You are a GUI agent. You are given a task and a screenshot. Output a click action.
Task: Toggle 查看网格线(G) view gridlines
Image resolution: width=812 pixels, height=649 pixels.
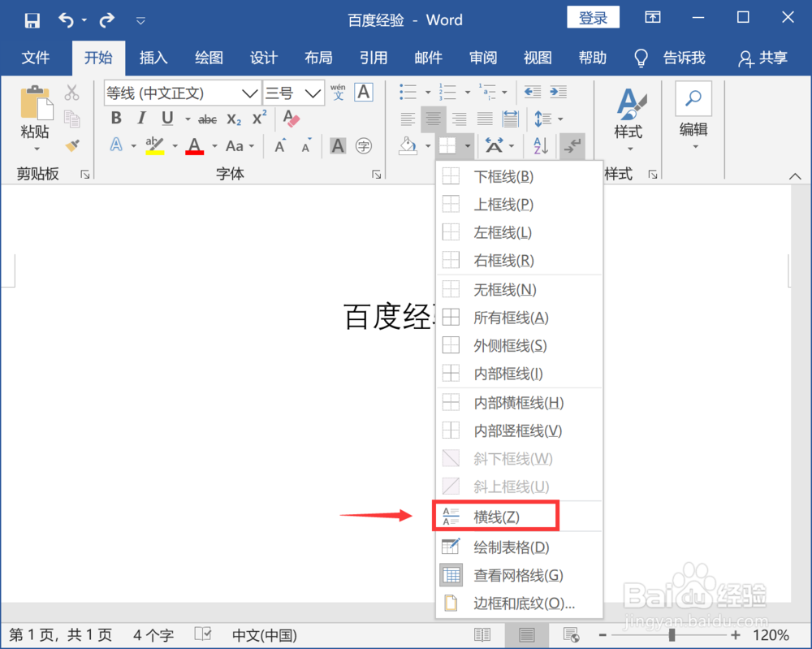tap(520, 575)
